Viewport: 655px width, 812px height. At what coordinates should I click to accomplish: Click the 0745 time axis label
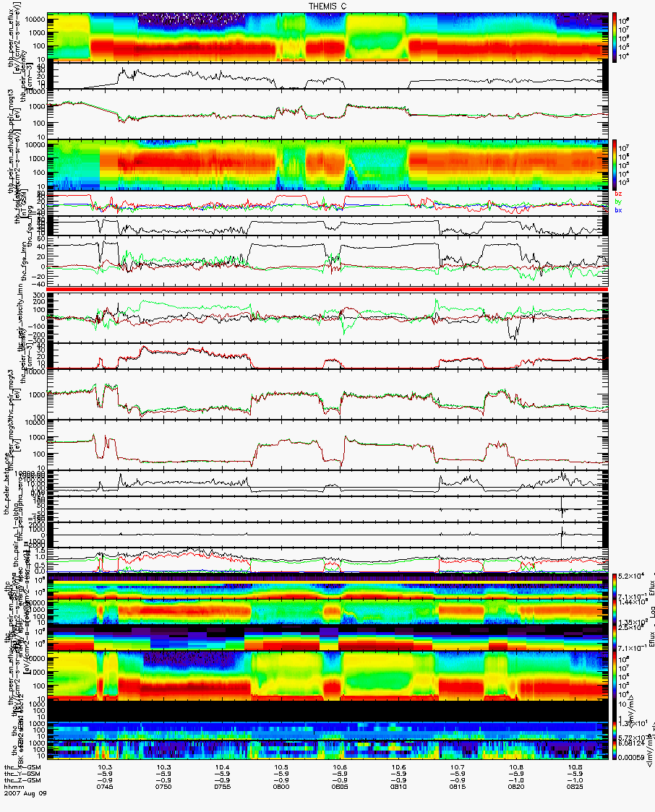[x=105, y=787]
